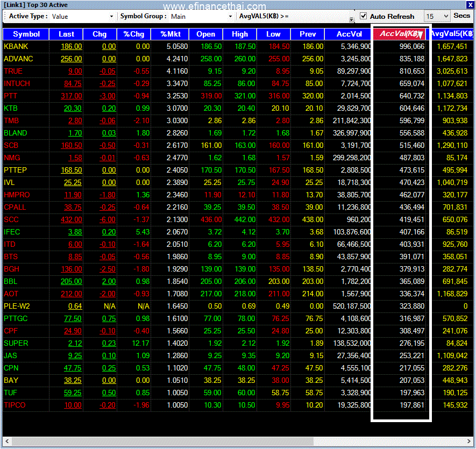Click ADVANC last price 256.00

tap(72, 59)
